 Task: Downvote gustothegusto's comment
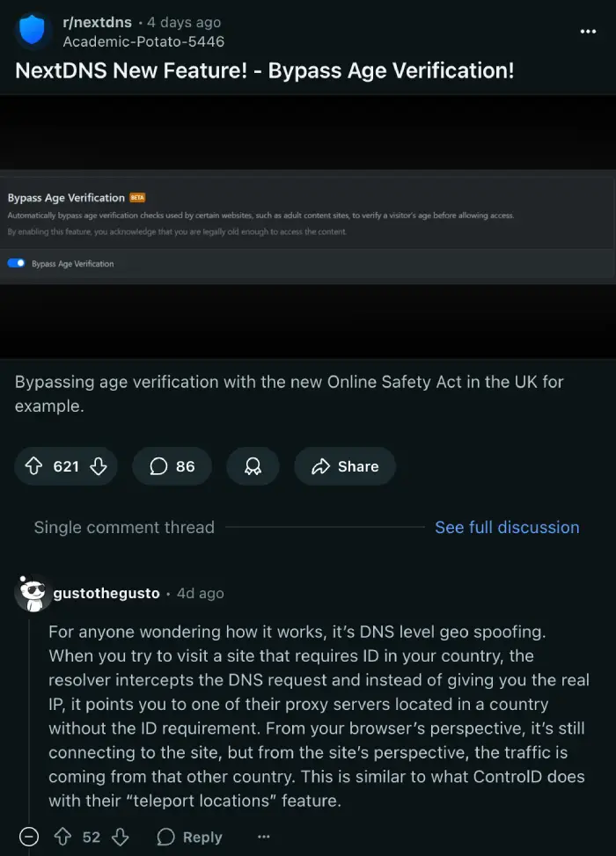pyautogui.click(x=121, y=837)
